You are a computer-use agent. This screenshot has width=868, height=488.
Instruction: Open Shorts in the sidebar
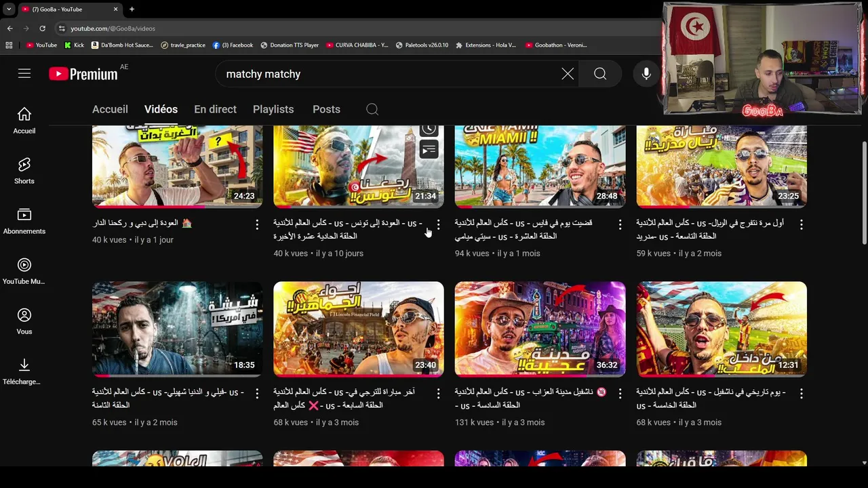pyautogui.click(x=24, y=171)
